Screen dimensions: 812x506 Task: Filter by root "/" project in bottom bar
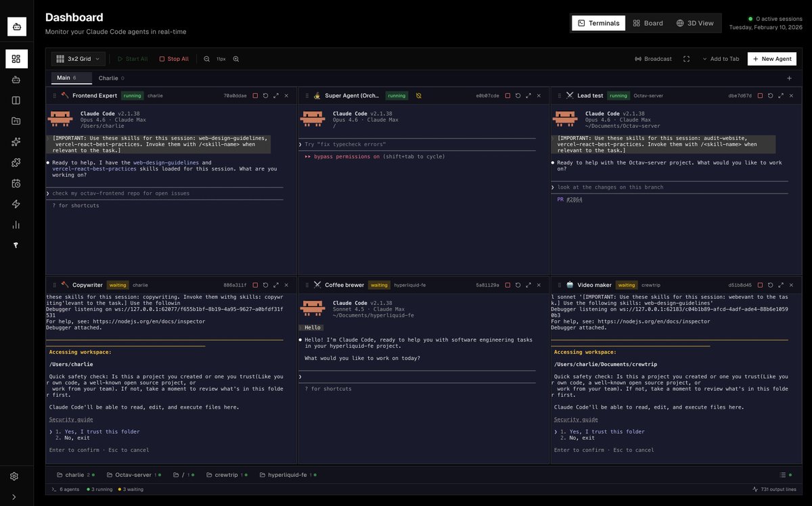pos(183,475)
